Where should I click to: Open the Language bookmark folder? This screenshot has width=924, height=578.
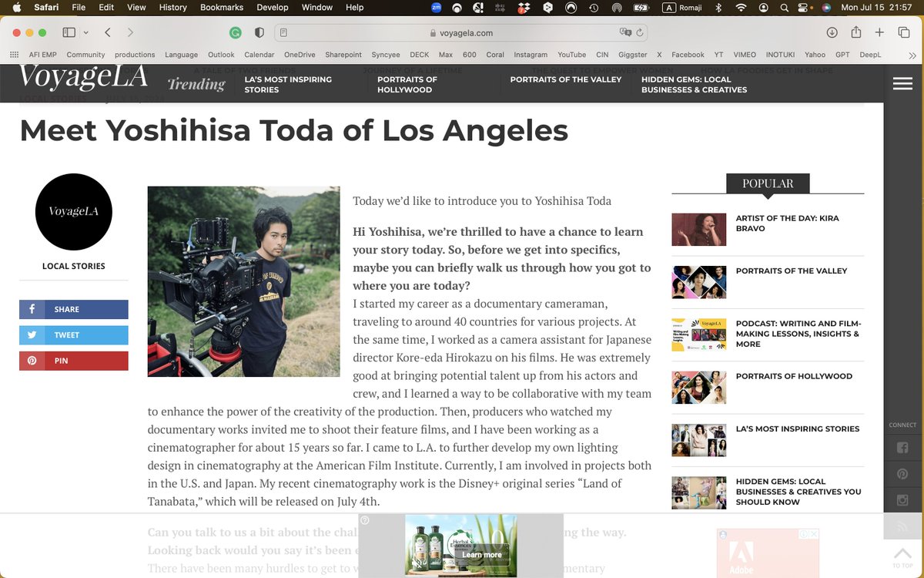[x=181, y=55]
